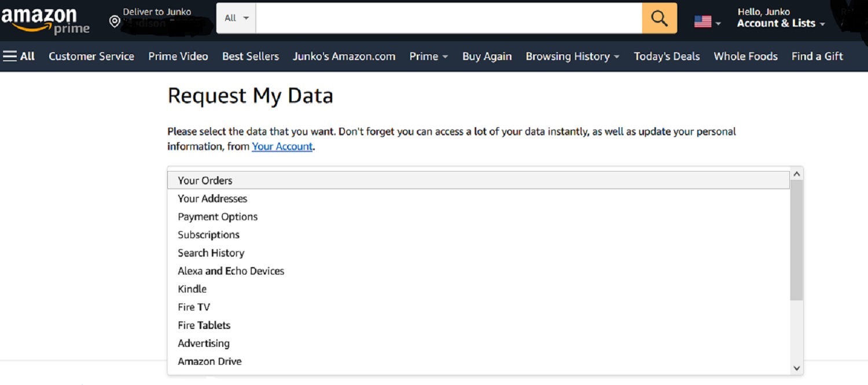Expand the Browsing History dropdown
Viewport: 868px width, 385px height.
(572, 56)
